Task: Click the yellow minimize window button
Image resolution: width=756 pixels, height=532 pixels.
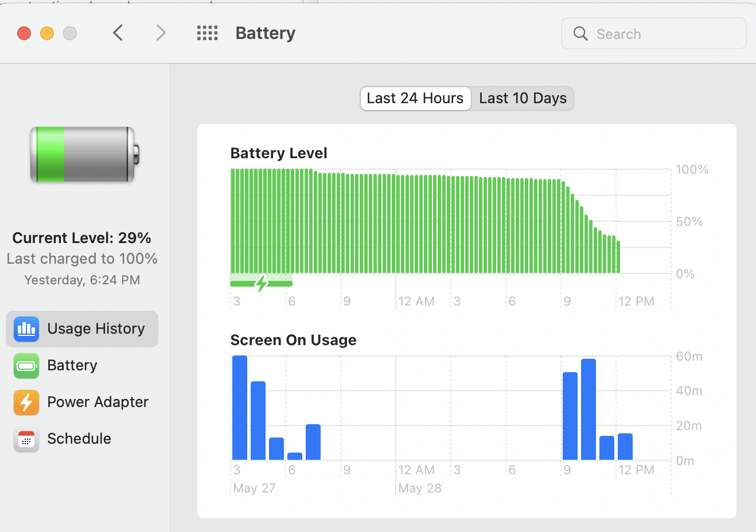Action: pyautogui.click(x=47, y=33)
